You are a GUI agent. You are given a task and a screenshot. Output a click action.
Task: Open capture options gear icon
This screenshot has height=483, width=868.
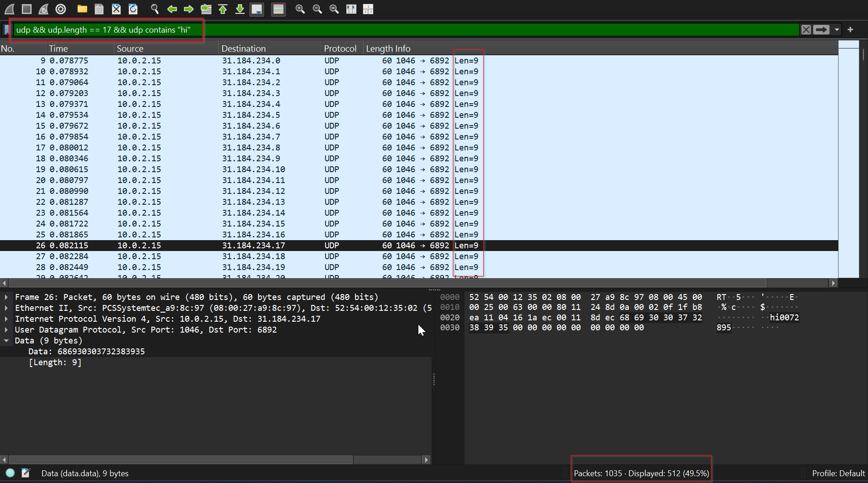tap(61, 9)
